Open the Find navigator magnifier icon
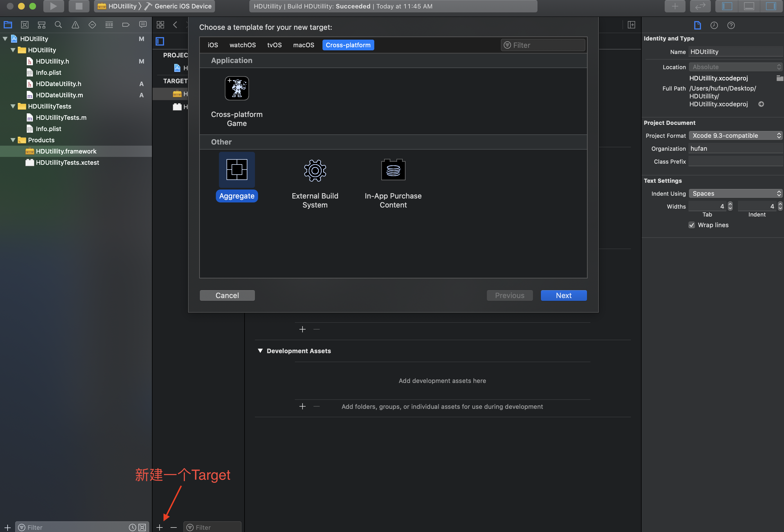Image resolution: width=784 pixels, height=532 pixels. tap(58, 25)
